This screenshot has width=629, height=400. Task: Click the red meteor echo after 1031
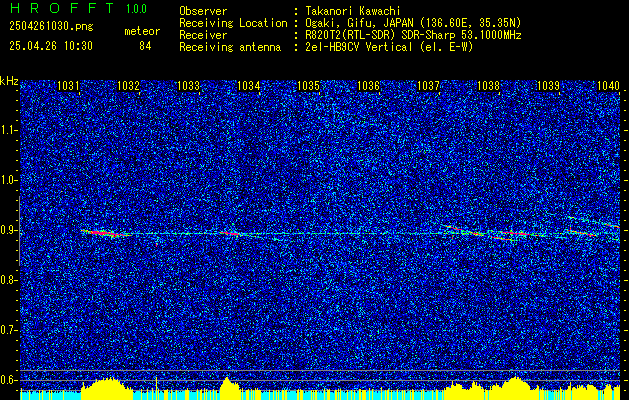pos(105,233)
